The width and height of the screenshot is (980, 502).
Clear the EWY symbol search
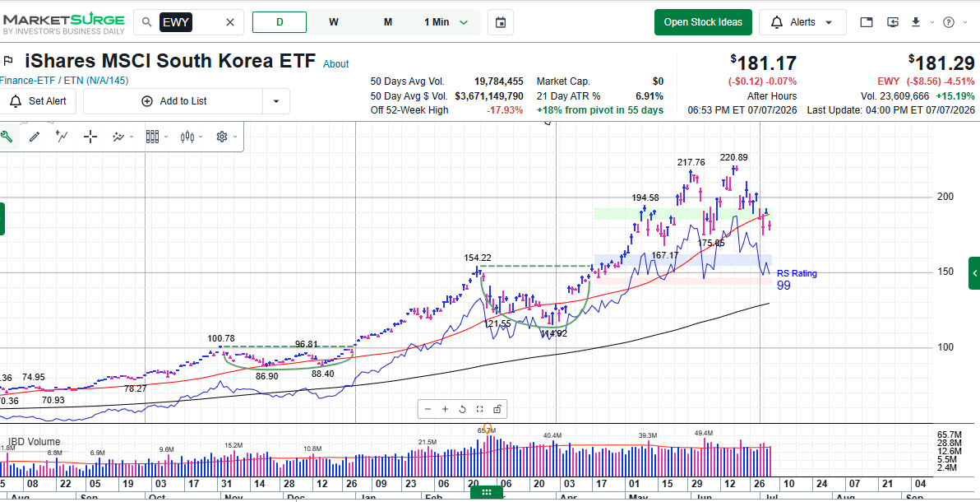[x=230, y=22]
